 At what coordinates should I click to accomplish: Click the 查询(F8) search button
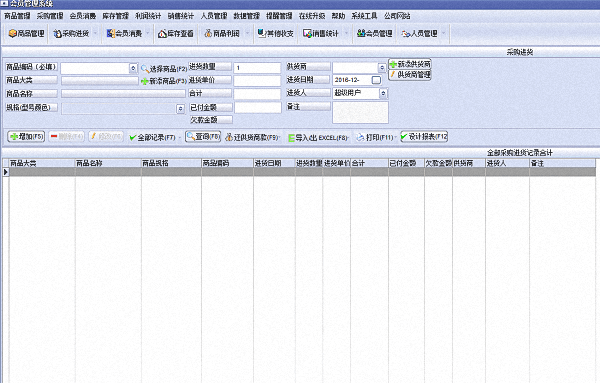tap(203, 136)
